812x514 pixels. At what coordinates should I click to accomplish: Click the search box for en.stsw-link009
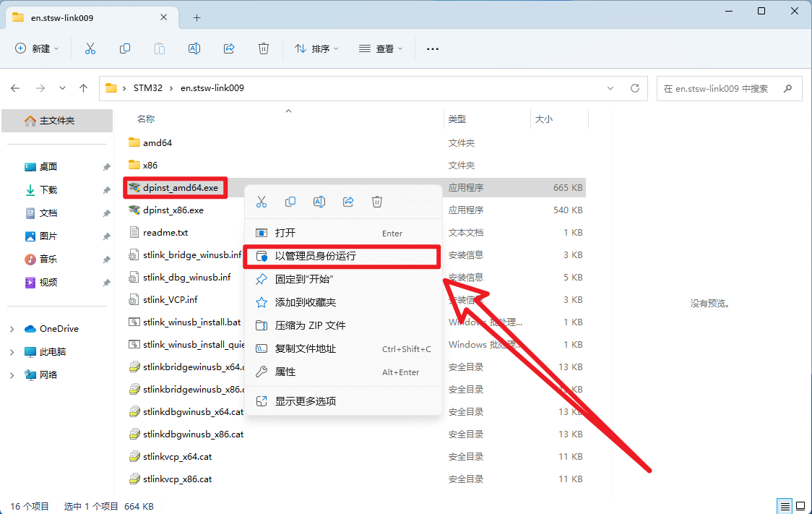coord(729,89)
